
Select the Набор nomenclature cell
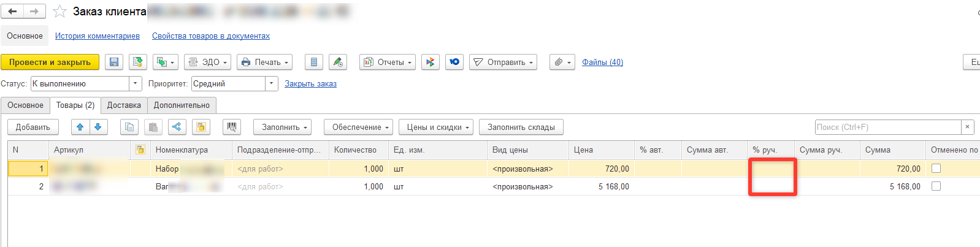[191, 169]
